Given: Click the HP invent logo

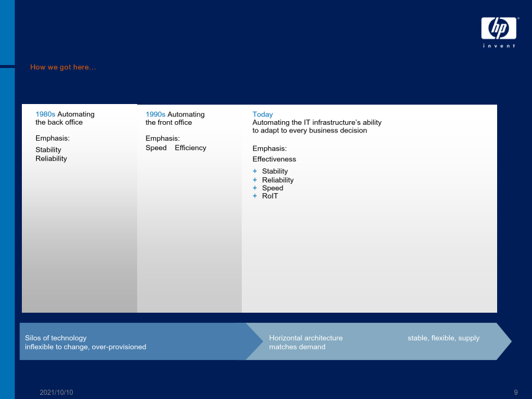Looking at the screenshot, I should point(499,33).
